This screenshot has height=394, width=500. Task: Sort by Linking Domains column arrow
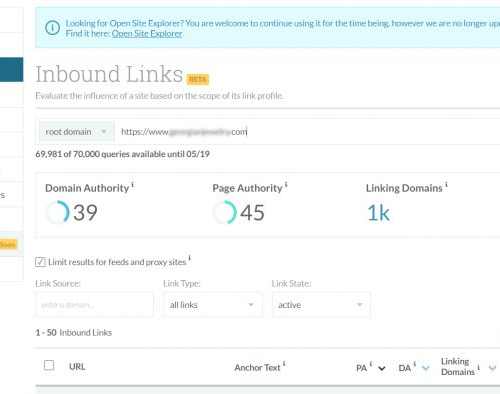[492, 368]
